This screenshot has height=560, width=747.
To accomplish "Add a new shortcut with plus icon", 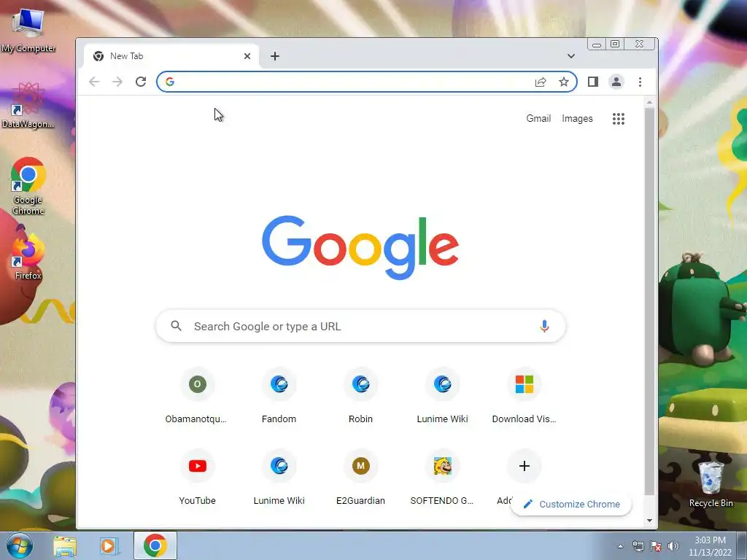I will tap(524, 466).
